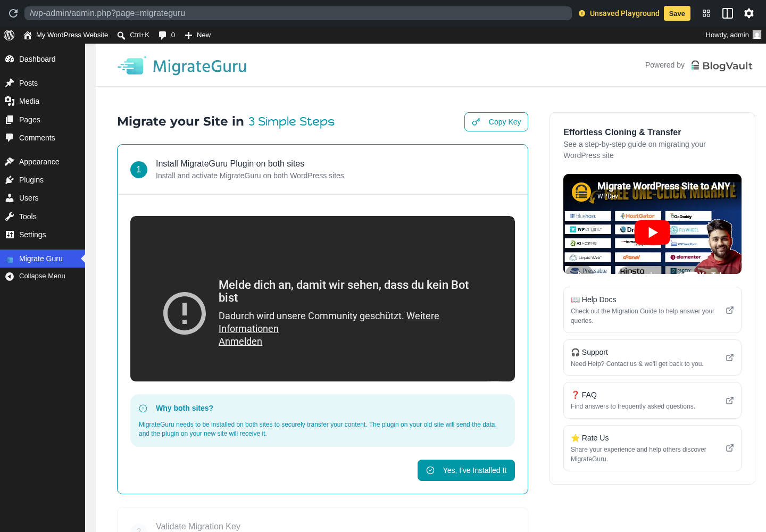Image resolution: width=766 pixels, height=532 pixels.
Task: Click Yes, I've Installed It button
Action: pos(466,470)
